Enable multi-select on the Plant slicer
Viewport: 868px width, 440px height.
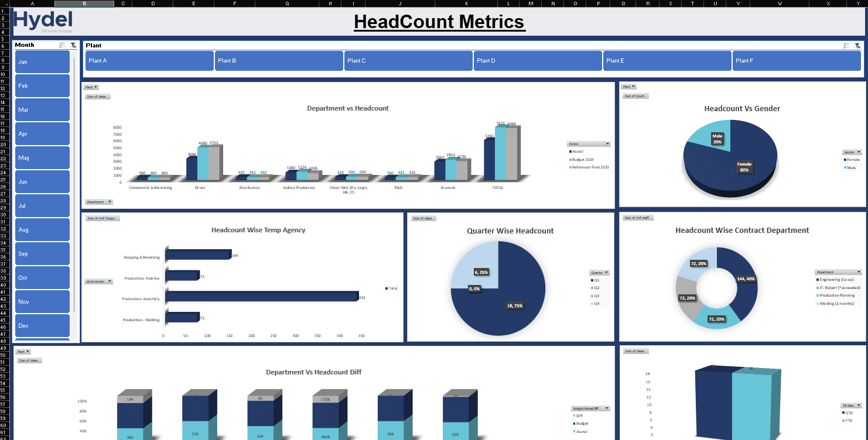[846, 45]
